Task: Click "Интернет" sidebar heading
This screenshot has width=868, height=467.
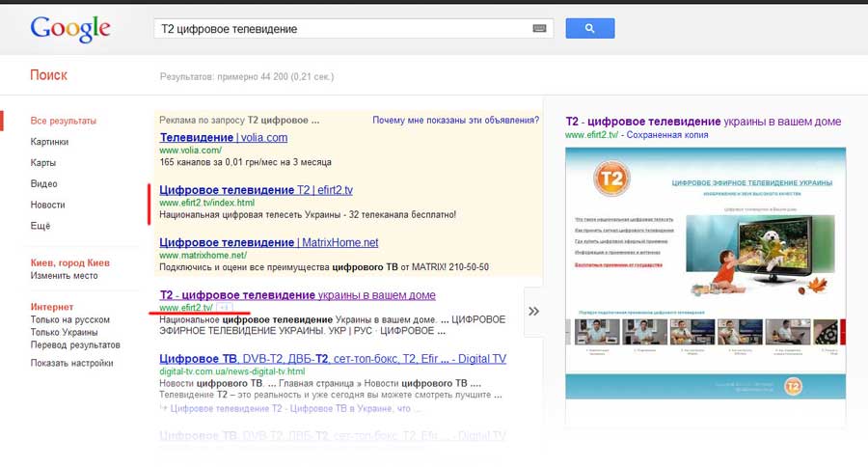Action: click(x=52, y=307)
